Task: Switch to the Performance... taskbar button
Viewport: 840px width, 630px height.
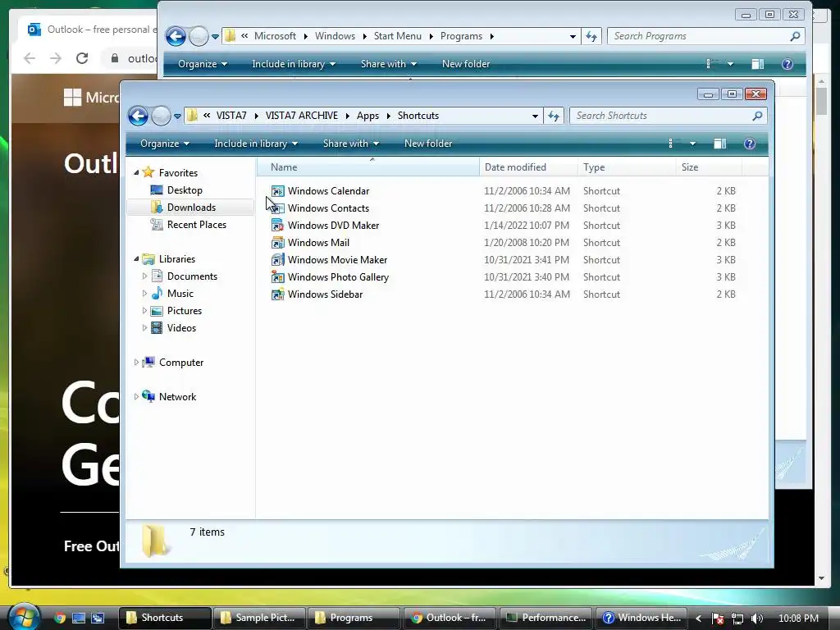Action: [546, 618]
